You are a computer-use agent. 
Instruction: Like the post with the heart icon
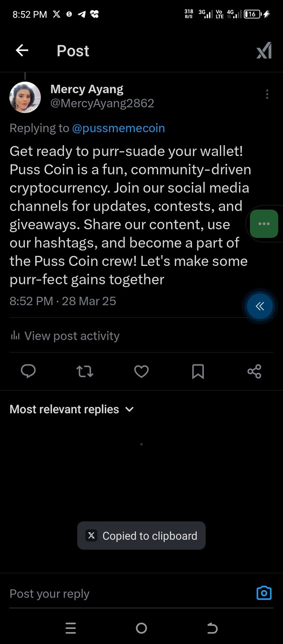(141, 371)
